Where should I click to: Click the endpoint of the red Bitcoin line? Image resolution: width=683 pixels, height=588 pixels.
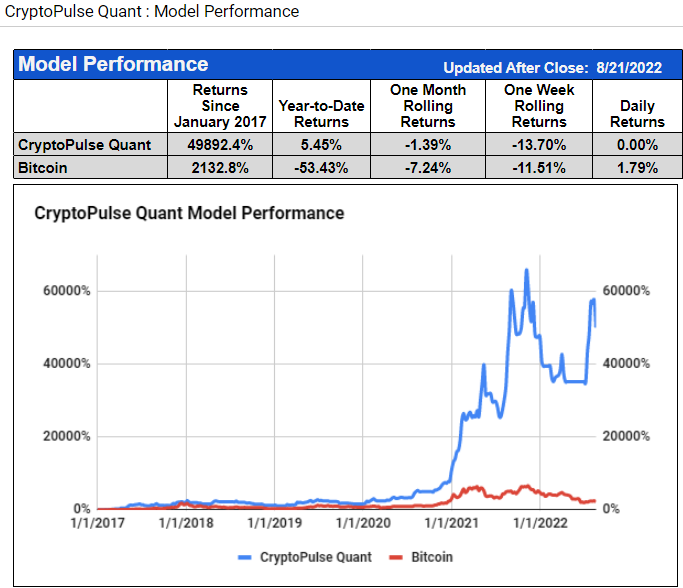[595, 501]
